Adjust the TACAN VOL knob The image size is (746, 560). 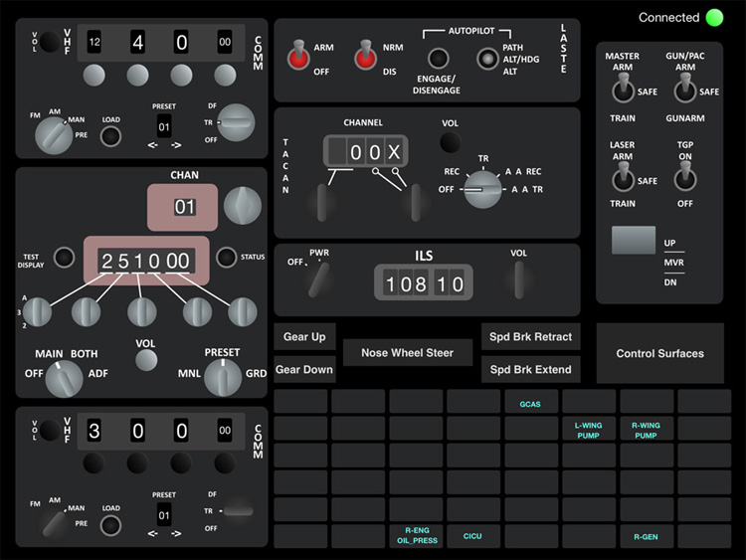click(x=450, y=142)
